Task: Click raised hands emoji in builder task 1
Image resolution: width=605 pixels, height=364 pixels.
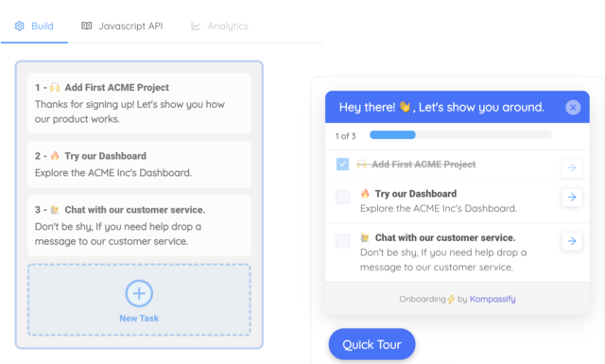Action: tap(55, 87)
